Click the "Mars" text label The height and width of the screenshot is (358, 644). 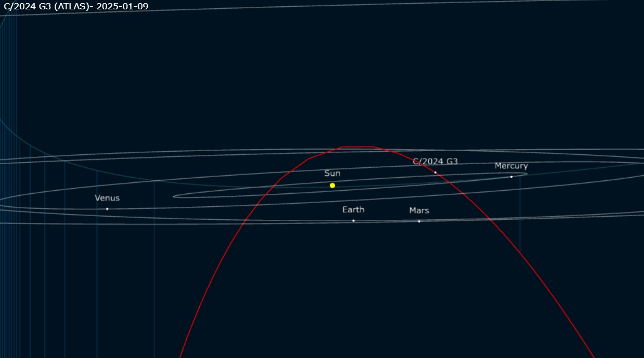419,210
